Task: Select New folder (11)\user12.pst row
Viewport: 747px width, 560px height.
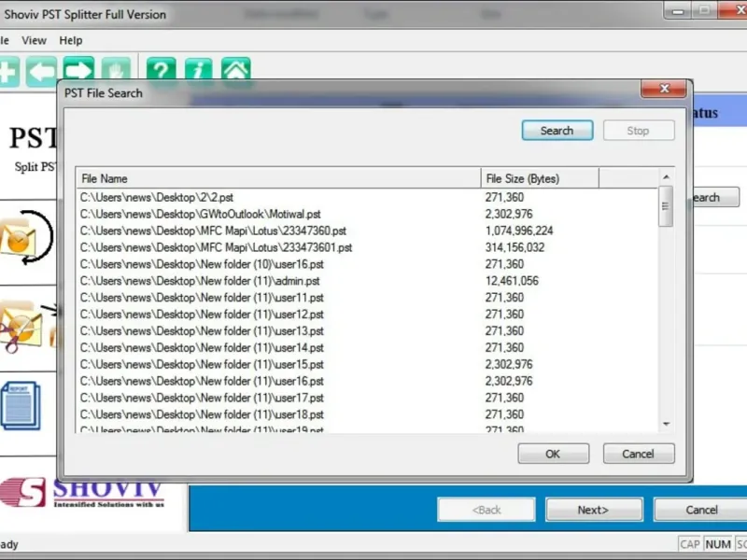Action: 367,315
